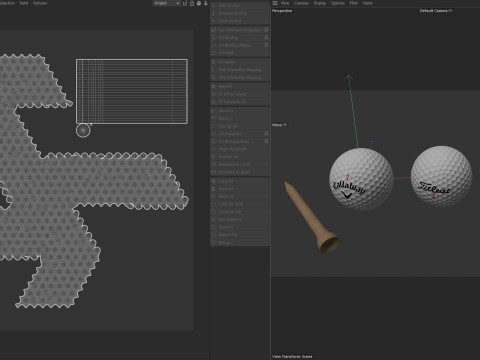The height and width of the screenshot is (360, 480).
Task: Open the viewport hamburger menu icon
Action: pyautogui.click(x=275, y=3)
